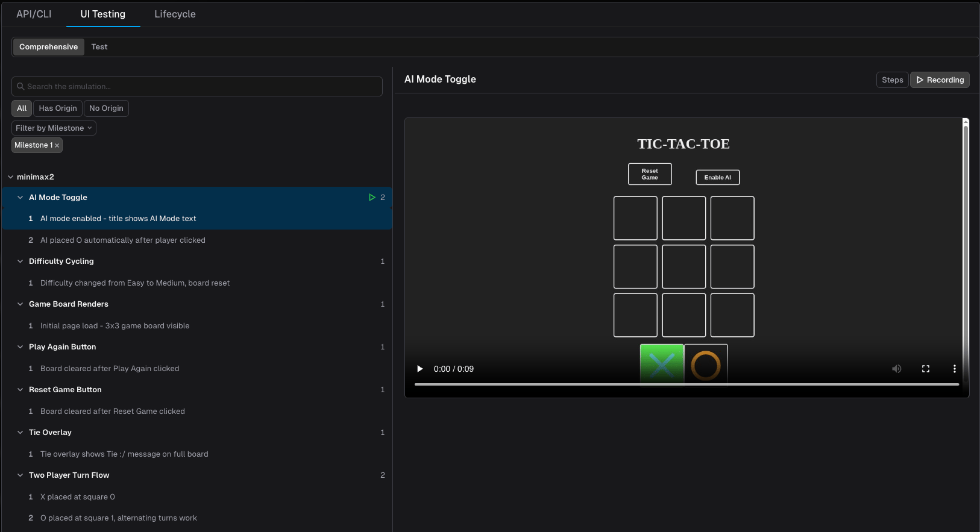Screen dimensions: 980x532
Task: Collapse the Reset Game Button section
Action: pos(20,390)
